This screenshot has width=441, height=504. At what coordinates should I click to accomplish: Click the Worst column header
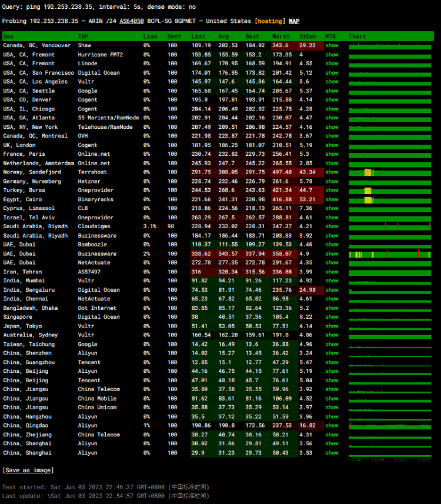tap(281, 36)
